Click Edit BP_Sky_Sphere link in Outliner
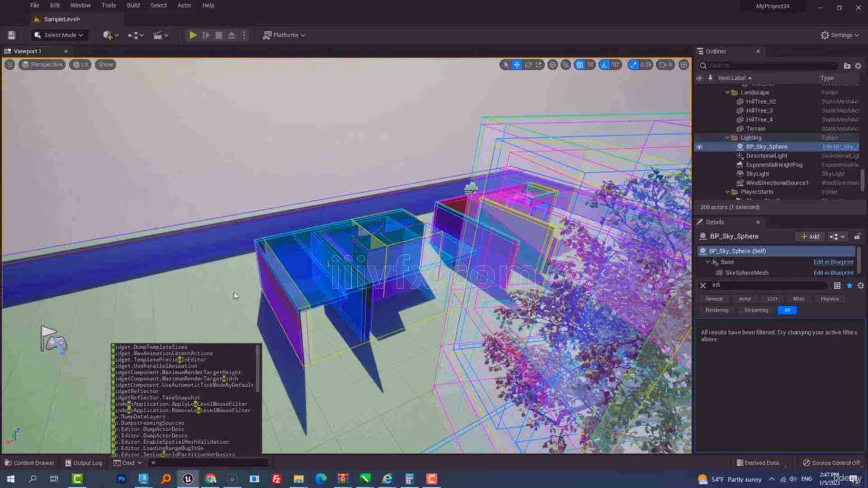868x488 pixels. click(840, 147)
